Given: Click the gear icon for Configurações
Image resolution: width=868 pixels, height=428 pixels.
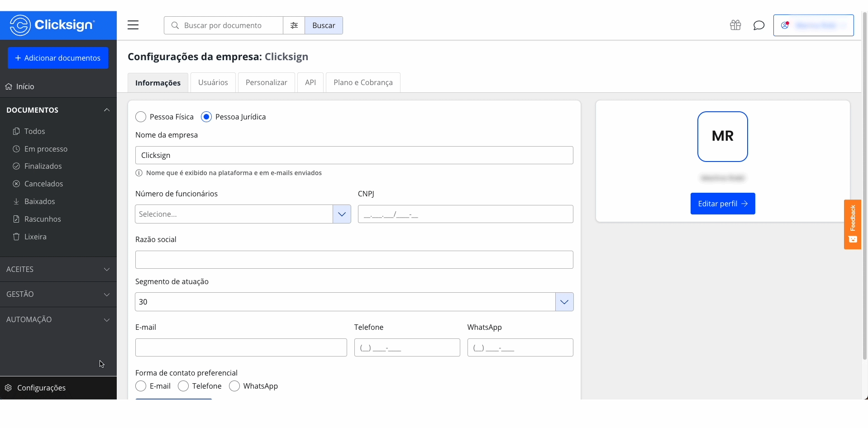Looking at the screenshot, I should point(8,388).
